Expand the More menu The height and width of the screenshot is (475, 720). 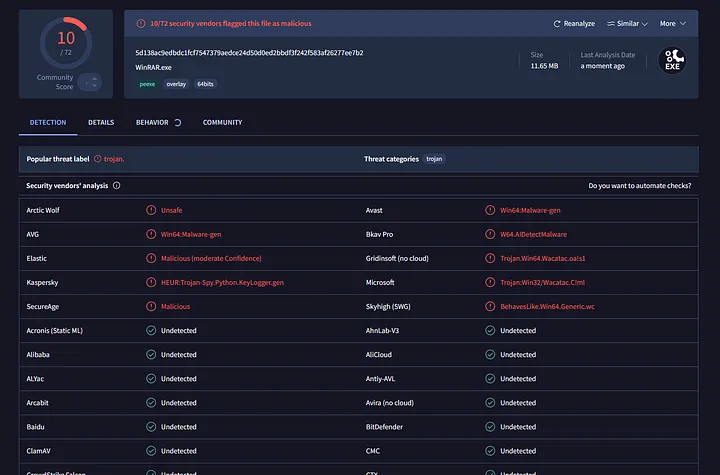click(x=673, y=23)
